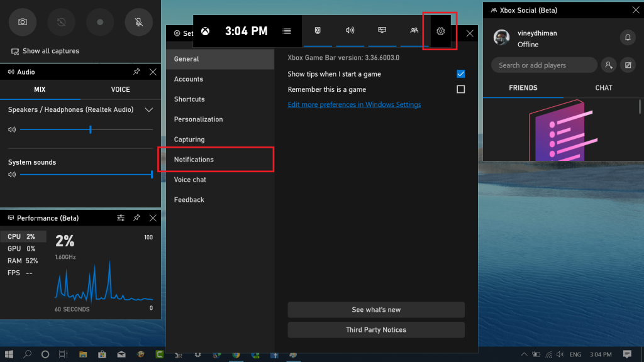
Task: Open taskbar Search
Action: (27, 354)
